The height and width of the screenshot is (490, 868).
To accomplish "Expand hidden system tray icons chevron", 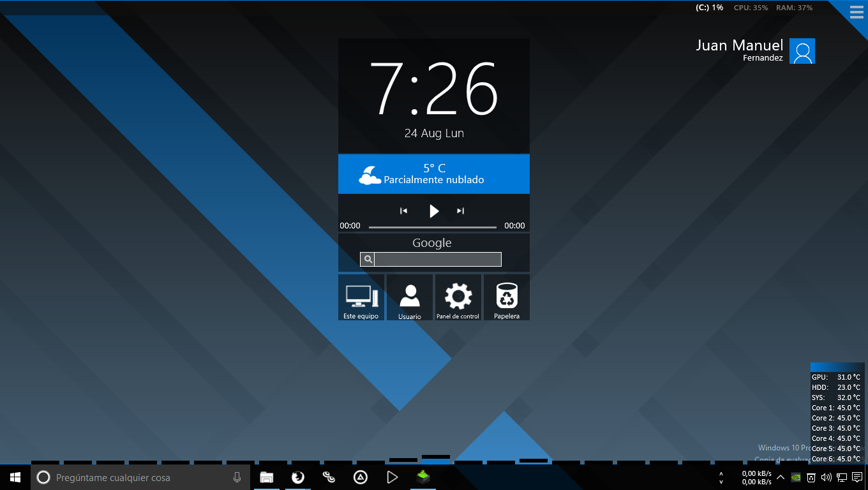I will [x=781, y=477].
